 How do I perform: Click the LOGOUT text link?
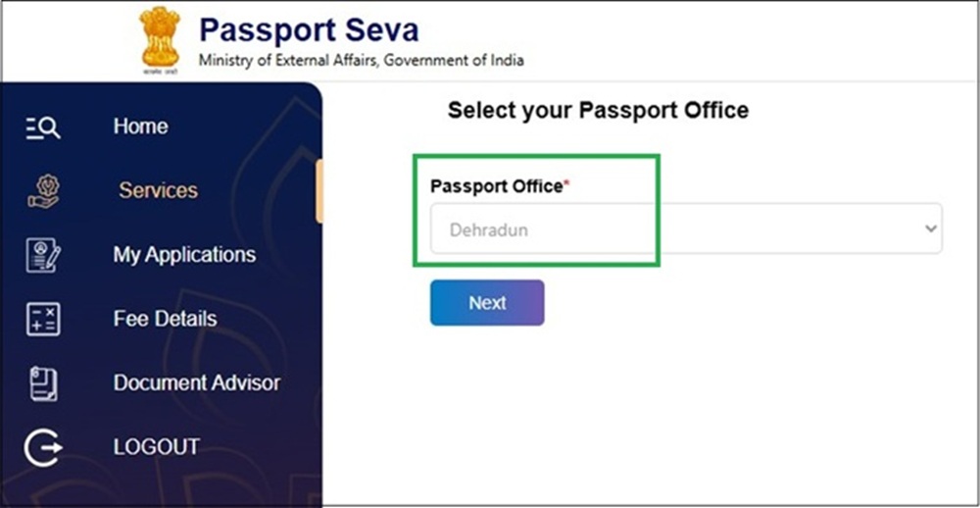pyautogui.click(x=156, y=446)
